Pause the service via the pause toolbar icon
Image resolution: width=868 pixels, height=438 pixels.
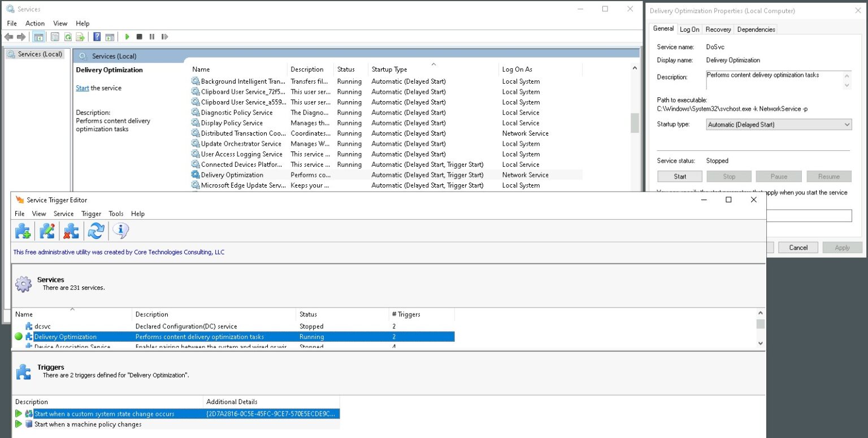[152, 36]
